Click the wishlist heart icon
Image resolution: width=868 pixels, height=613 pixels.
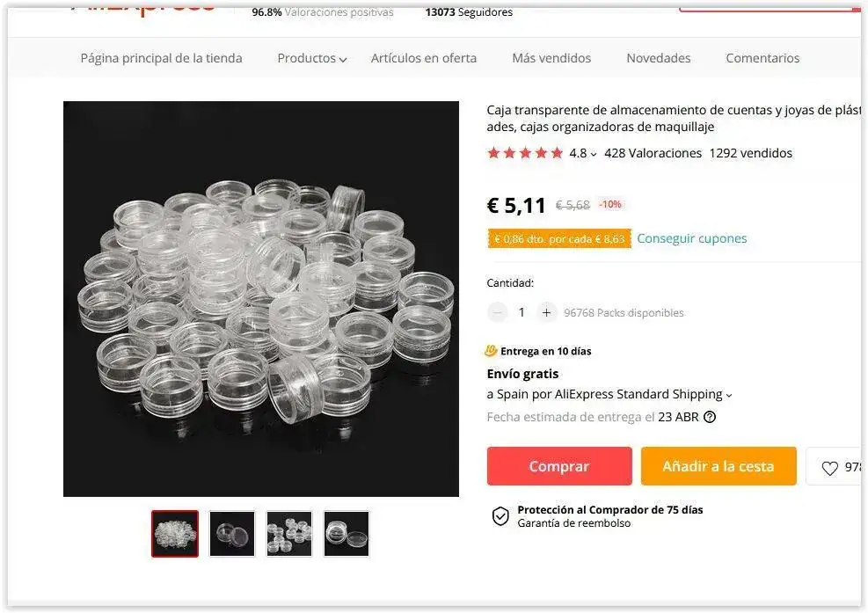click(x=829, y=468)
